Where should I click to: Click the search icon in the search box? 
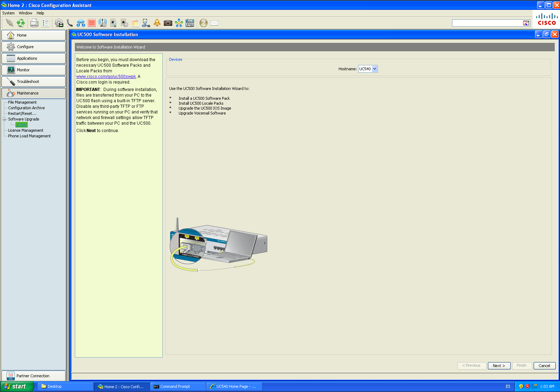pos(526,23)
